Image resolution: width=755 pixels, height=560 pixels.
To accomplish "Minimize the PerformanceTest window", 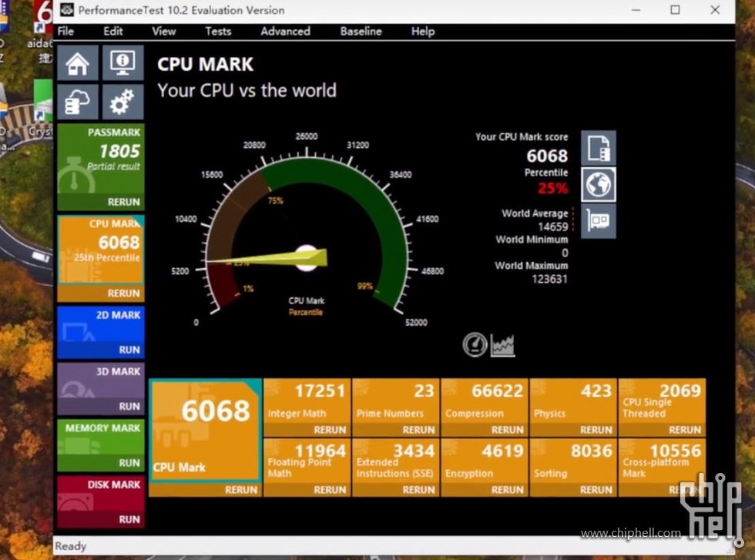I will pyautogui.click(x=636, y=10).
